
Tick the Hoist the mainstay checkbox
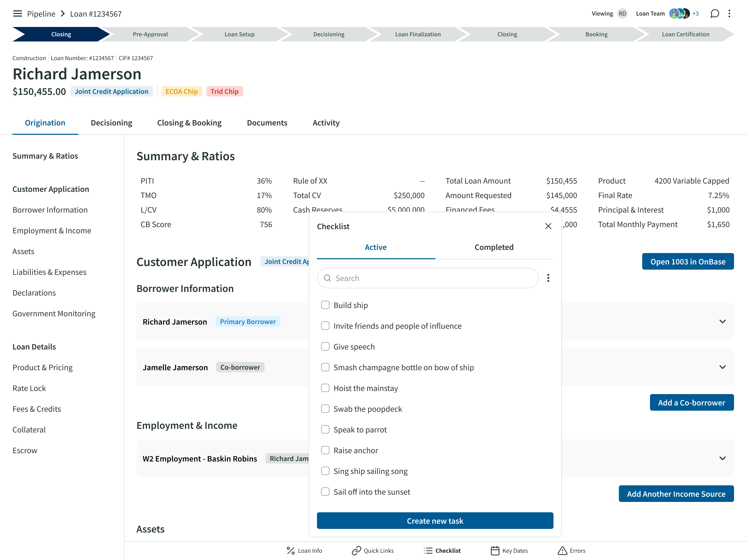(x=325, y=388)
